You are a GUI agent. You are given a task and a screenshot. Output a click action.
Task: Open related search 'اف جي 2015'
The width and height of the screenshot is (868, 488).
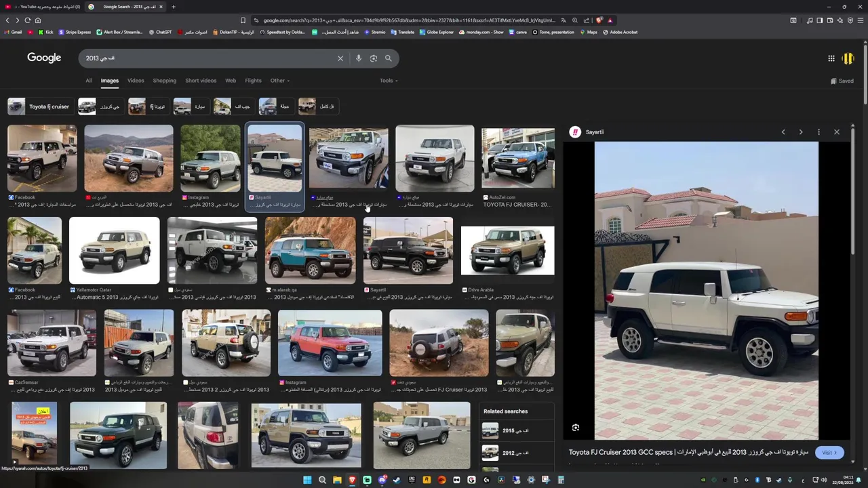pyautogui.click(x=518, y=430)
